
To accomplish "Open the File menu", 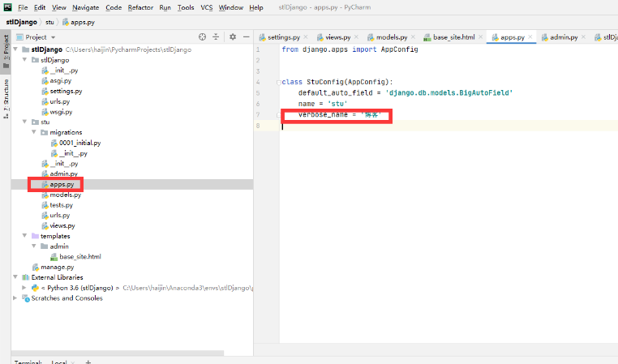I will [x=23, y=7].
